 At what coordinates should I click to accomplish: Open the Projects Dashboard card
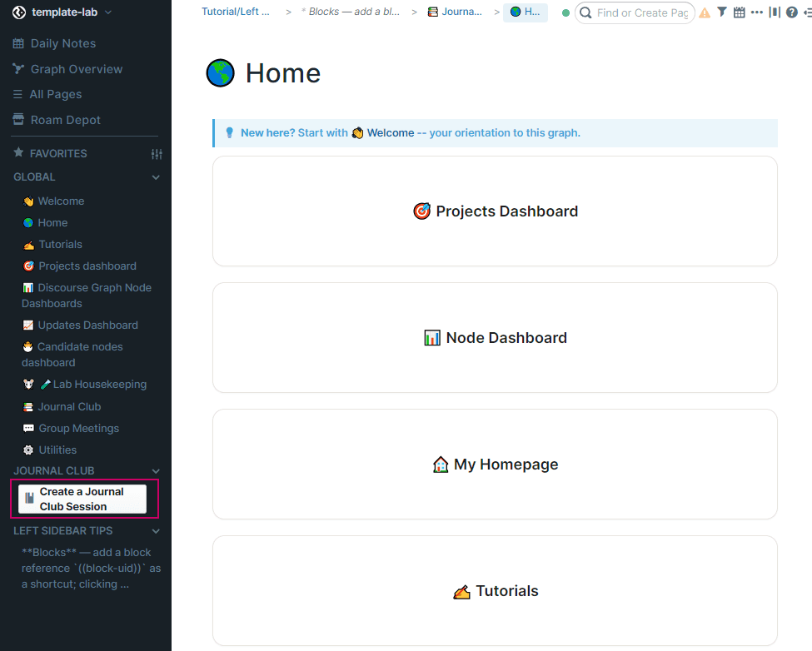(x=495, y=211)
